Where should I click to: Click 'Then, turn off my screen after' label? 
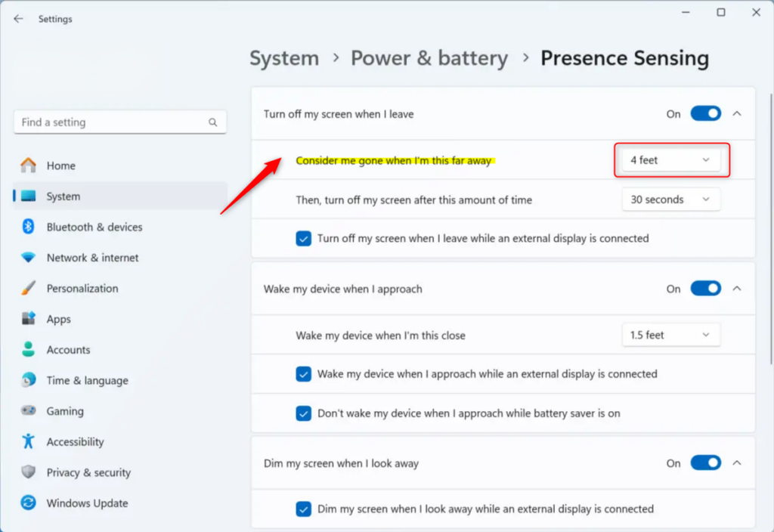413,199
